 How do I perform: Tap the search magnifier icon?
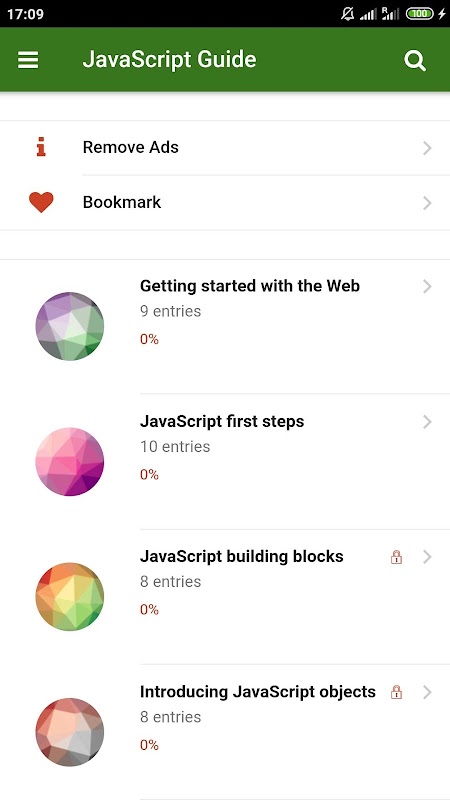click(x=415, y=61)
